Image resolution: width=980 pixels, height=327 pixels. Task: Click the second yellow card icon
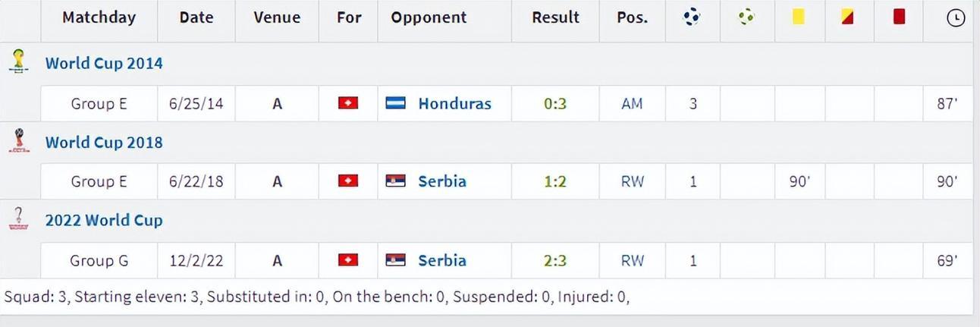point(848,16)
